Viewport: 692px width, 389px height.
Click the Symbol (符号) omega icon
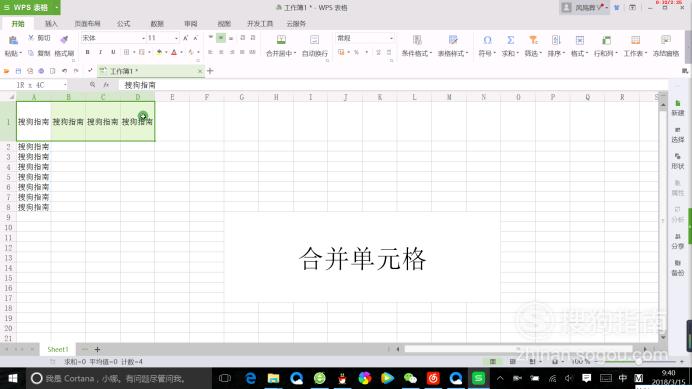point(487,40)
